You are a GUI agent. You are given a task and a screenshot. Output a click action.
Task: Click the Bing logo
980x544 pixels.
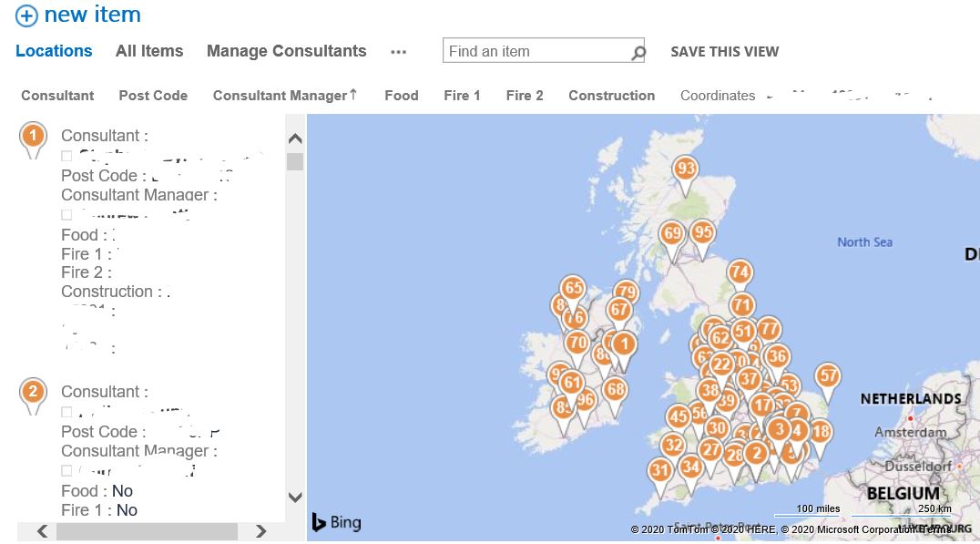tap(337, 523)
